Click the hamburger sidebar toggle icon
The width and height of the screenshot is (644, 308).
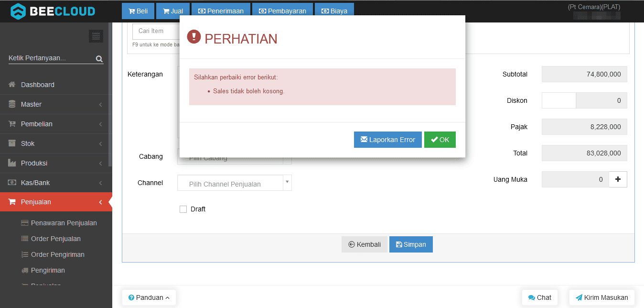(96, 36)
